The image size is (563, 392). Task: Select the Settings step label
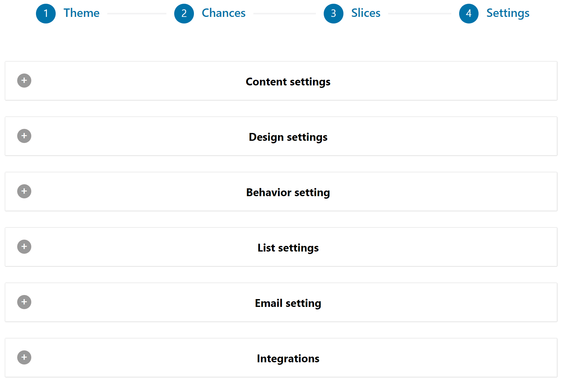tap(508, 13)
